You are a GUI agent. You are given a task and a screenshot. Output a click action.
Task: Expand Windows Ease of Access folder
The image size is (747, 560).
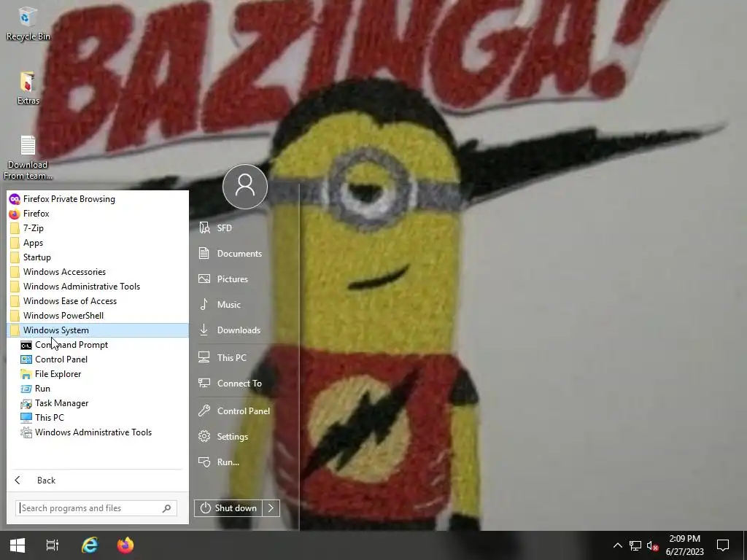(x=98, y=301)
